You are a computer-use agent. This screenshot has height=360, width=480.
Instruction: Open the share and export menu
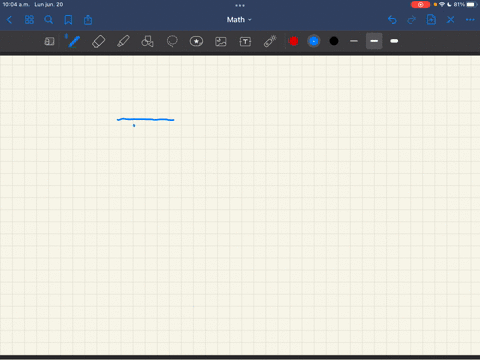pyautogui.click(x=88, y=20)
